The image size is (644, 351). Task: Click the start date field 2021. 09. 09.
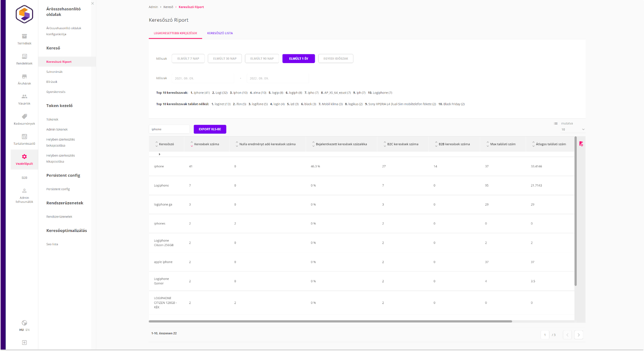[x=203, y=78]
